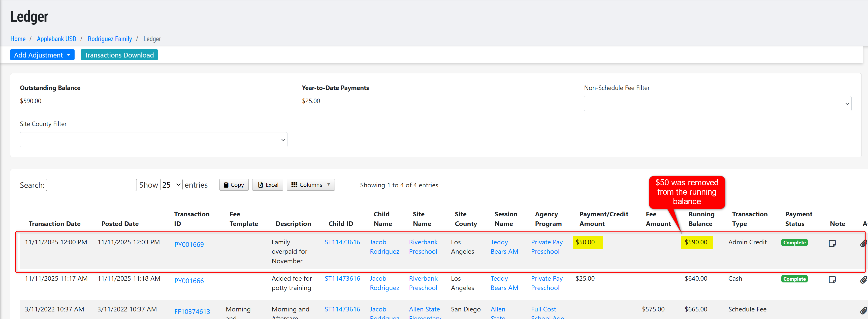
Task: Change Show entries count selector
Action: tap(171, 185)
